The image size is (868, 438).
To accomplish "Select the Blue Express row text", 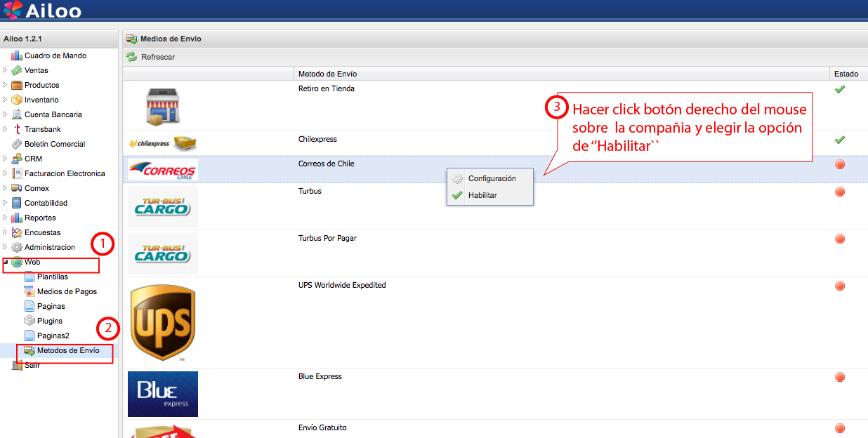I will coord(320,376).
